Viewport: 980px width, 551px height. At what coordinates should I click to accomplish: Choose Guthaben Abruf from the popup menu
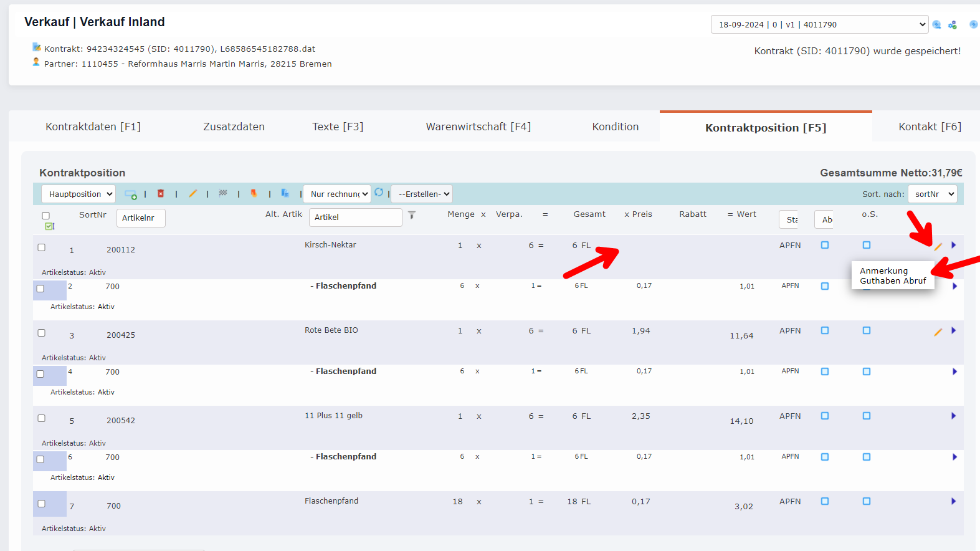[x=892, y=281]
